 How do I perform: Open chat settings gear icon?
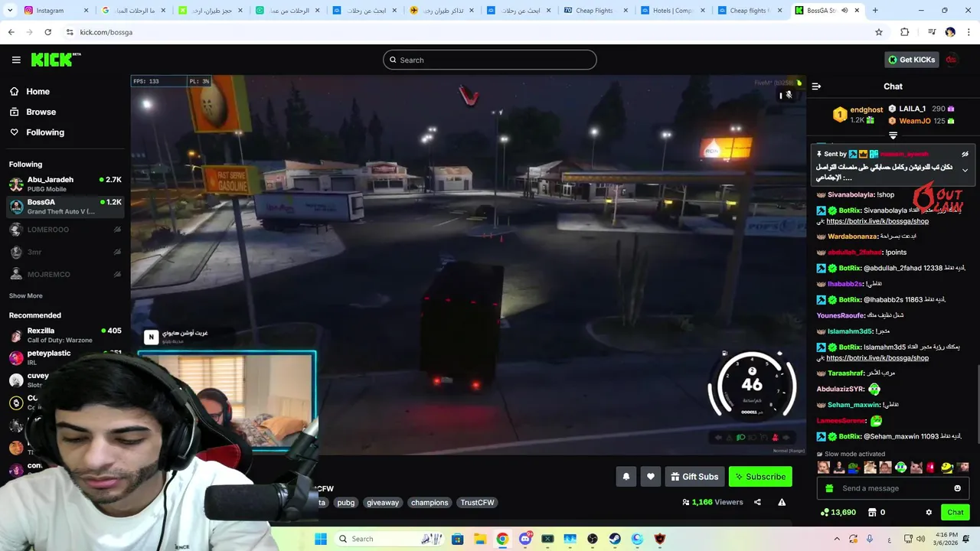coord(929,512)
